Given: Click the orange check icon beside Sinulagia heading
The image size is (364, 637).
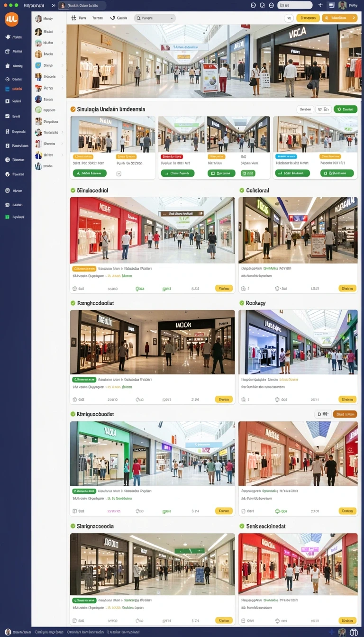Looking at the screenshot, I should [73, 109].
